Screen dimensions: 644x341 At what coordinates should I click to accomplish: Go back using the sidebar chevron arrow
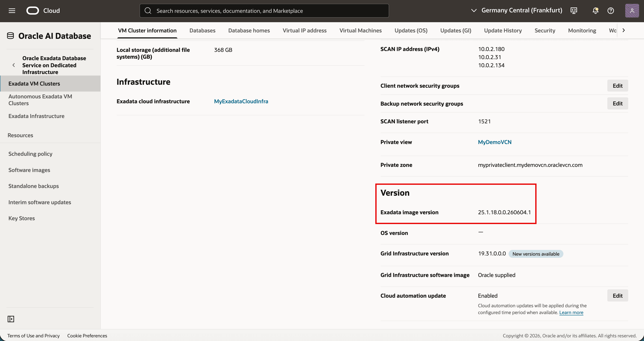14,65
